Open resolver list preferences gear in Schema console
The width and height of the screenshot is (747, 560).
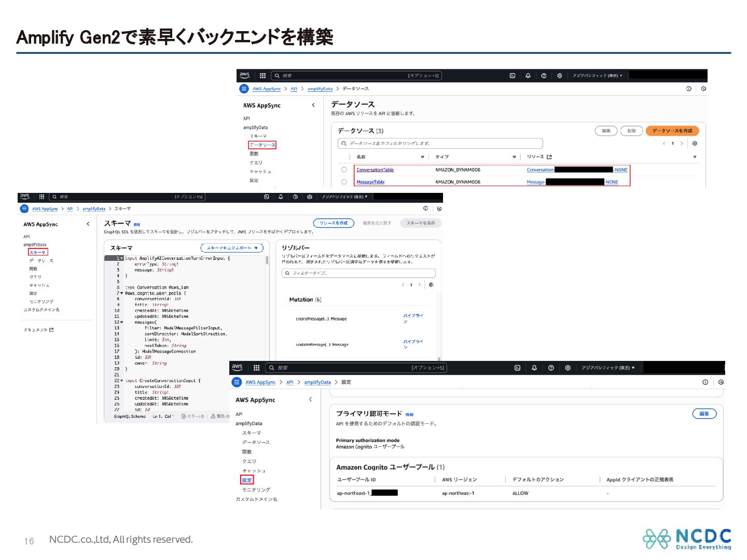(x=431, y=285)
